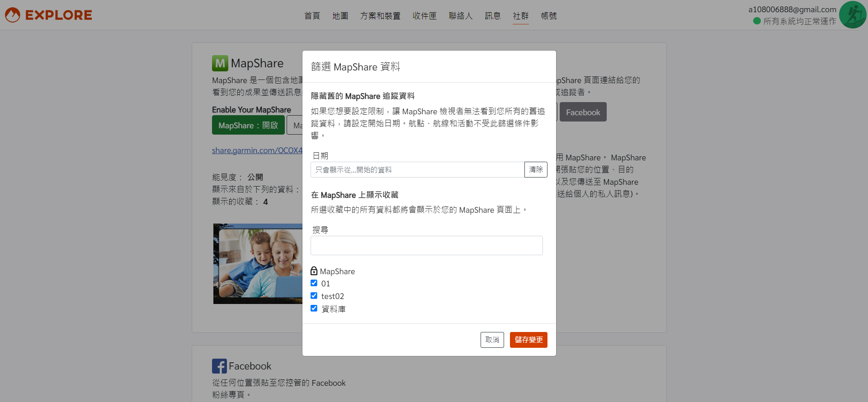This screenshot has height=402, width=868.
Task: Uncheck the 資料庫 collection checkbox
Action: (314, 309)
